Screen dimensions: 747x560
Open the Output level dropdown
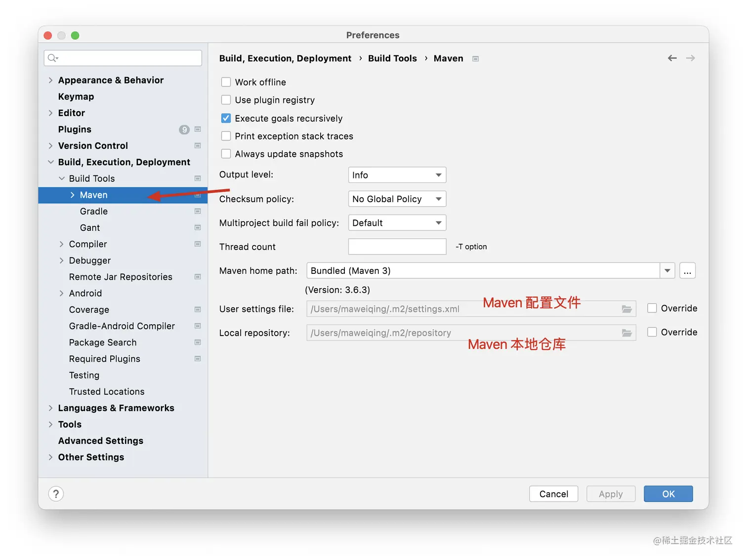click(x=397, y=175)
